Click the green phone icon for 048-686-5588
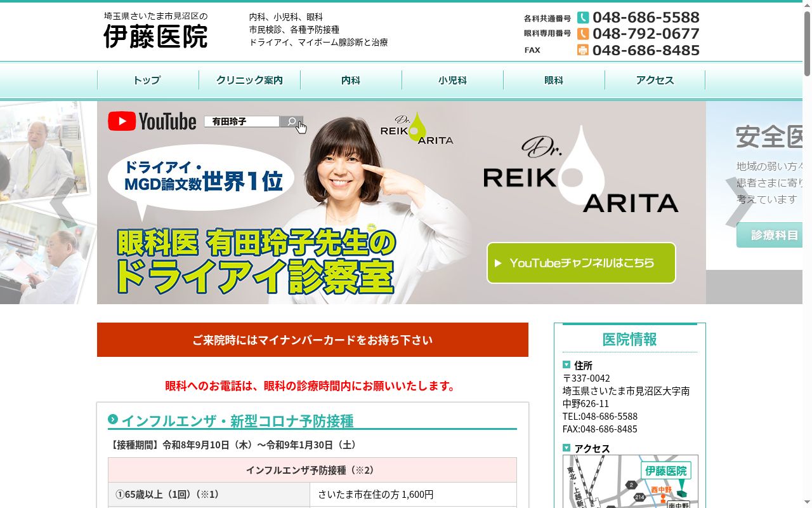The height and width of the screenshot is (508, 812). (x=583, y=18)
